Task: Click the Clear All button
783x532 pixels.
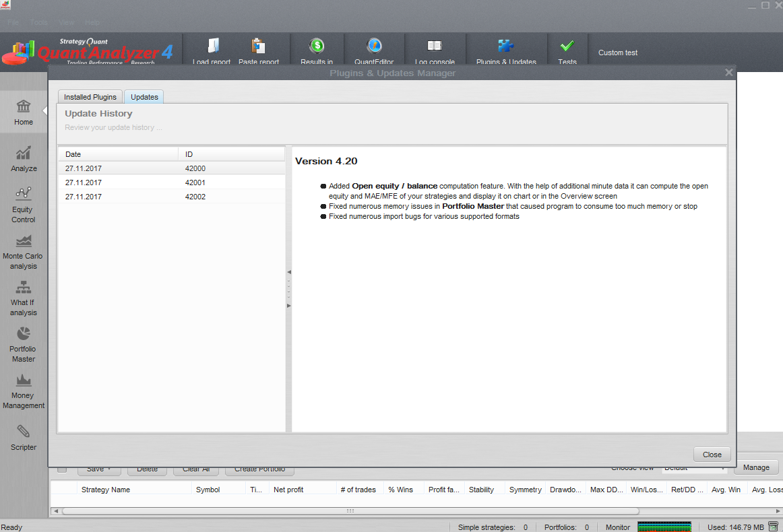Action: tap(196, 469)
